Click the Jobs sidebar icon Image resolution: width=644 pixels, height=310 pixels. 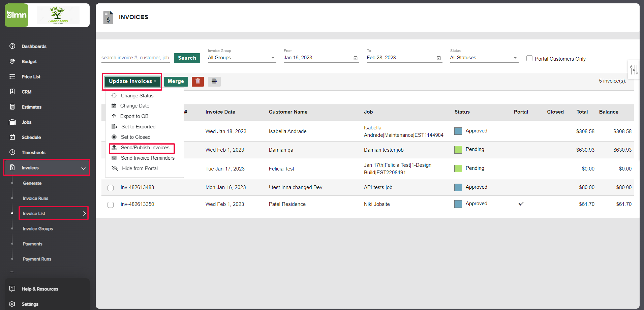tap(12, 122)
